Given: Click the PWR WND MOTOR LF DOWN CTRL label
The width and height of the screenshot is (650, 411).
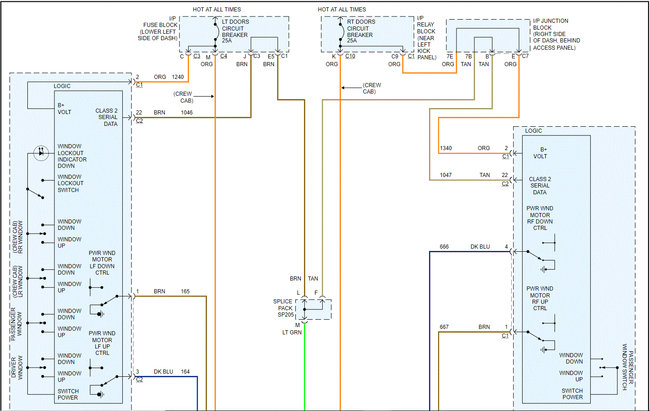Looking at the screenshot, I should pyautogui.click(x=102, y=263).
